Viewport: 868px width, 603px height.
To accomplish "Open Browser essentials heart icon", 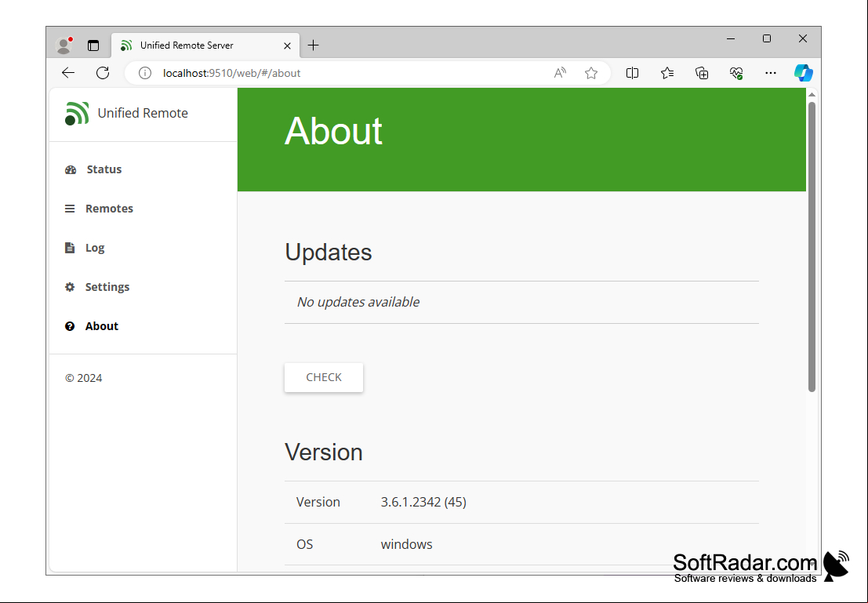I will pyautogui.click(x=736, y=73).
